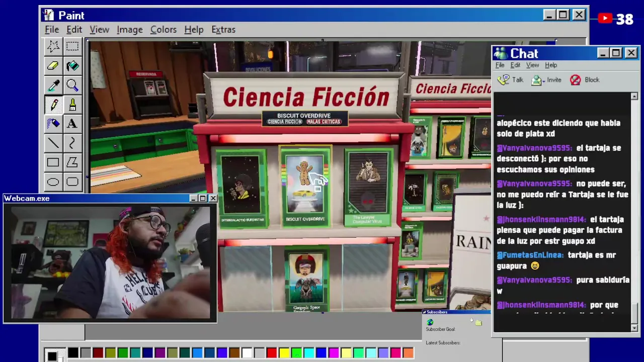This screenshot has width=644, height=362.
Task: Select the white palette swatch
Action: (x=247, y=353)
